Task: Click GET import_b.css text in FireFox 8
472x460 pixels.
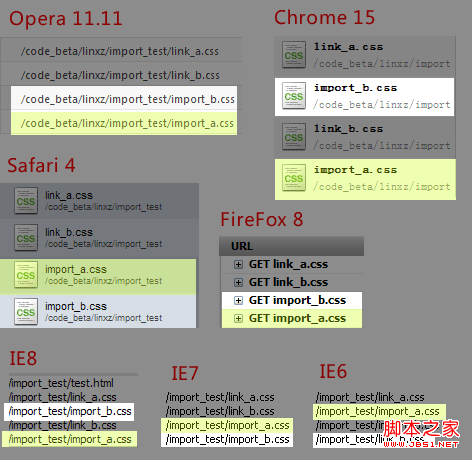Action: 297,300
